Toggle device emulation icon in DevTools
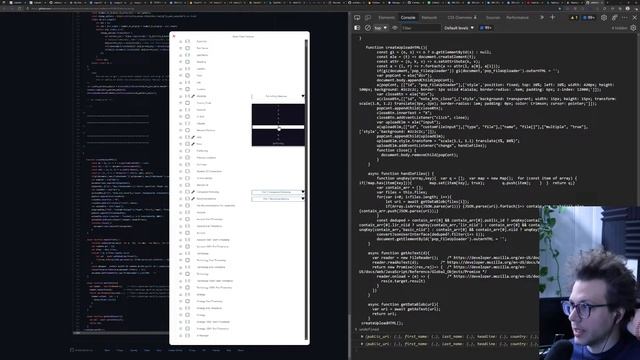Screen dimensions: 640x360 pyautogui.click(x=368, y=18)
